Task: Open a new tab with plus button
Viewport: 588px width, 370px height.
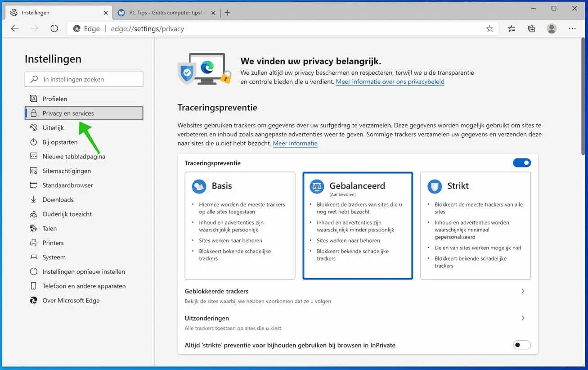Action: 228,13
